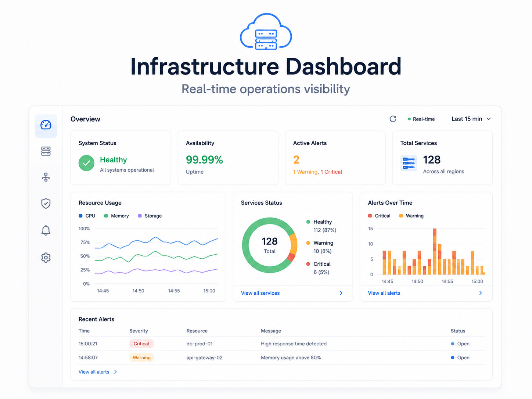
Task: Toggle Memory series in Resource Usage legend
Action: pos(116,216)
